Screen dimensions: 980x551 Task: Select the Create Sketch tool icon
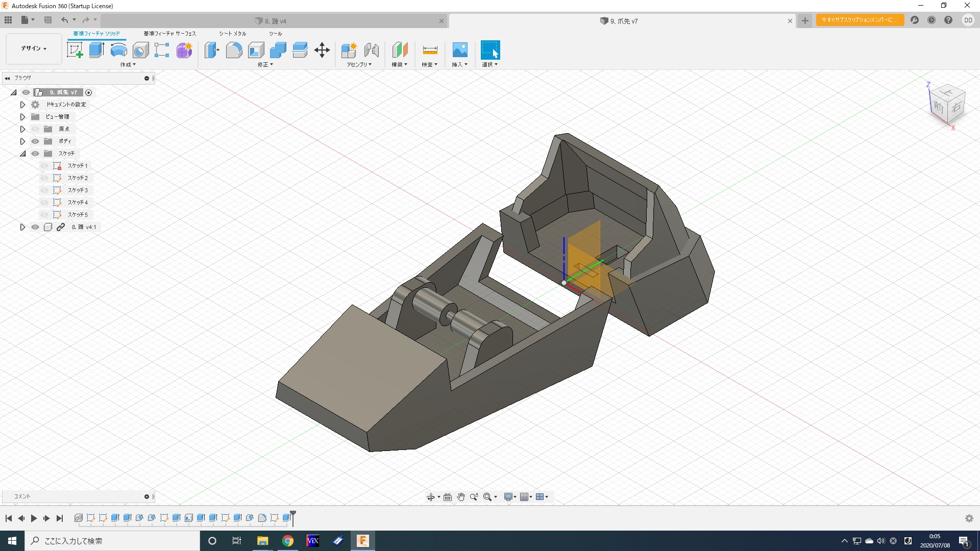[75, 50]
